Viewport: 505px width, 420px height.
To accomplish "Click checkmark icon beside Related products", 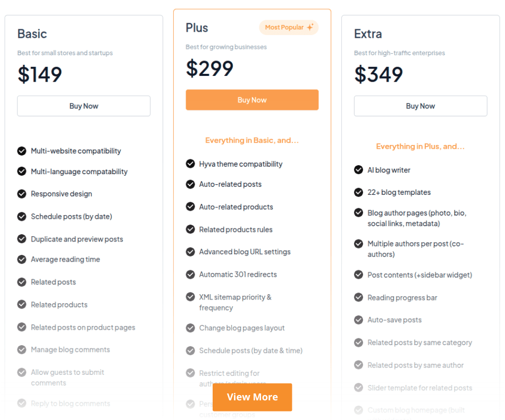I will [x=22, y=304].
